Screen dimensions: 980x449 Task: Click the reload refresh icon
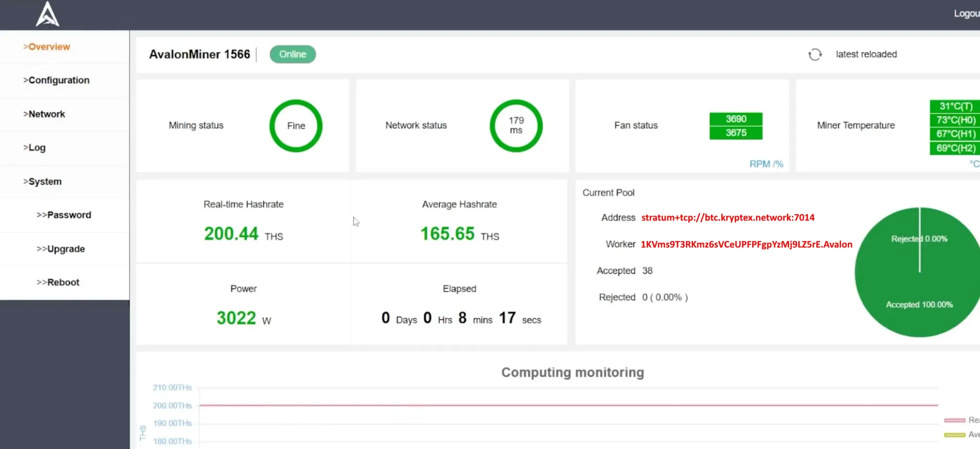(x=815, y=55)
